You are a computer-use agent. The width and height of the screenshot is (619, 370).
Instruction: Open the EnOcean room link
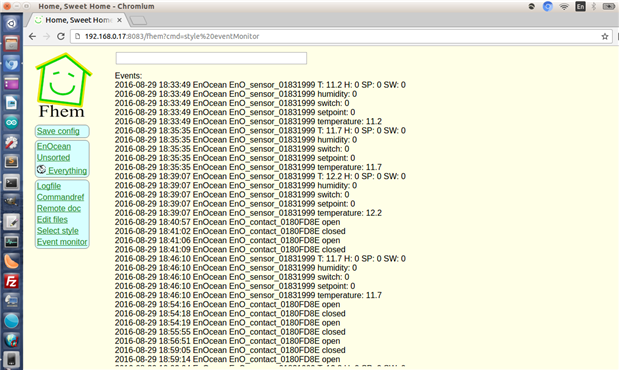click(54, 146)
